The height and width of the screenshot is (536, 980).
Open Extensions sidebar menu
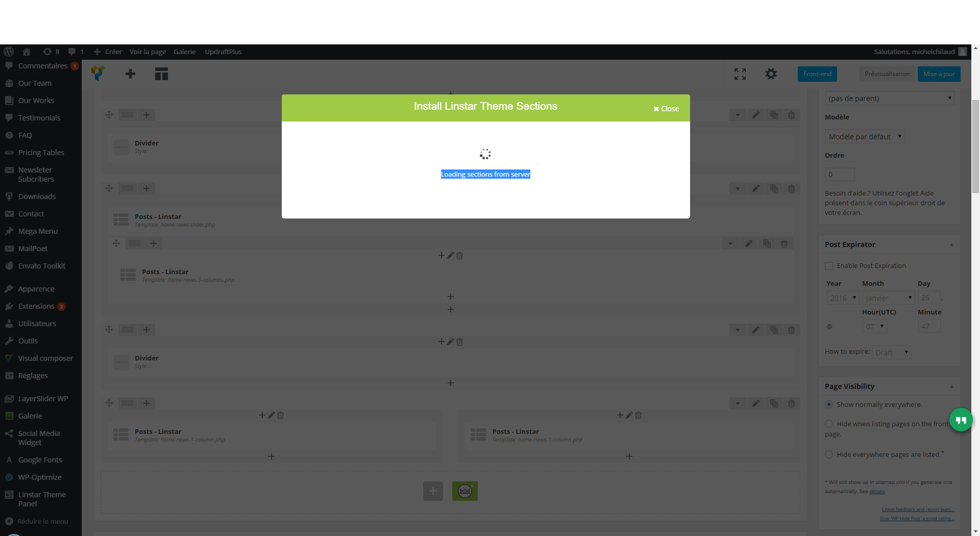point(36,306)
